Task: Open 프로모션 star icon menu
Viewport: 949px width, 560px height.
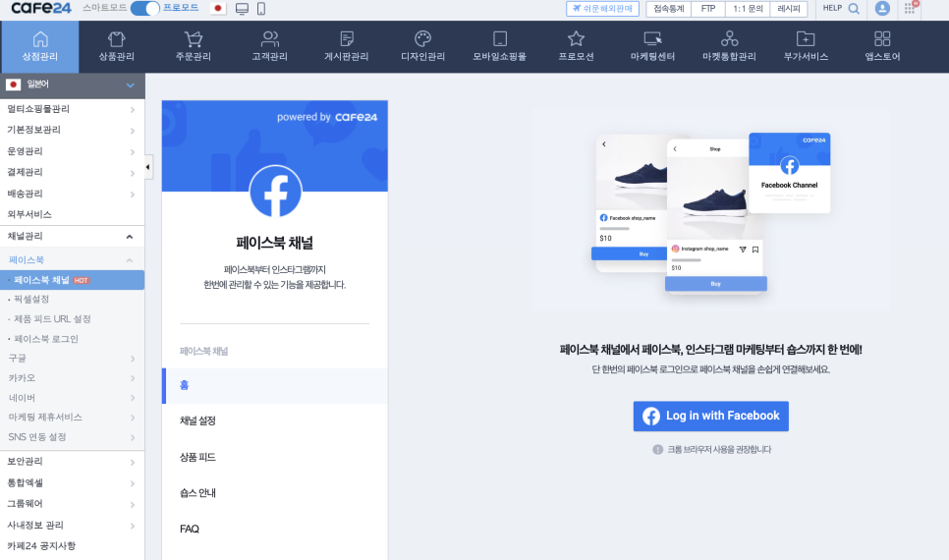Action: pyautogui.click(x=576, y=46)
